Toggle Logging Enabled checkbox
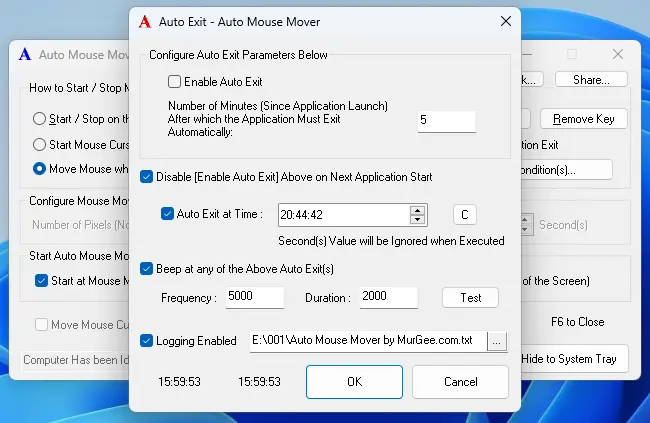The height and width of the screenshot is (423, 650). tap(146, 341)
